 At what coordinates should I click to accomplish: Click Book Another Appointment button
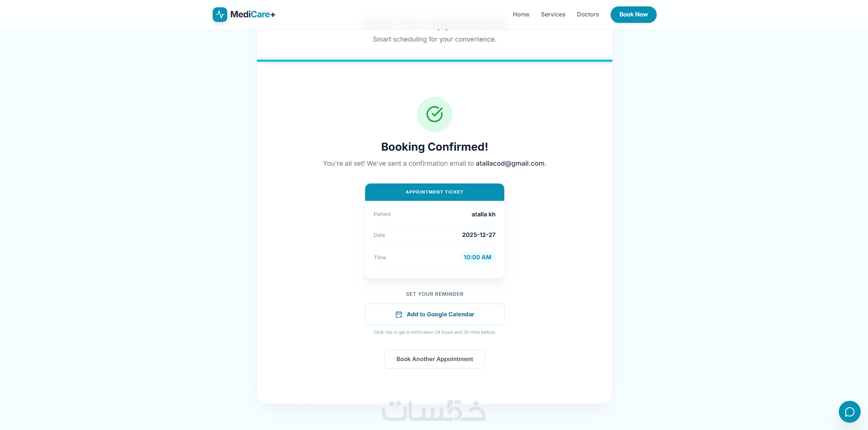point(434,359)
